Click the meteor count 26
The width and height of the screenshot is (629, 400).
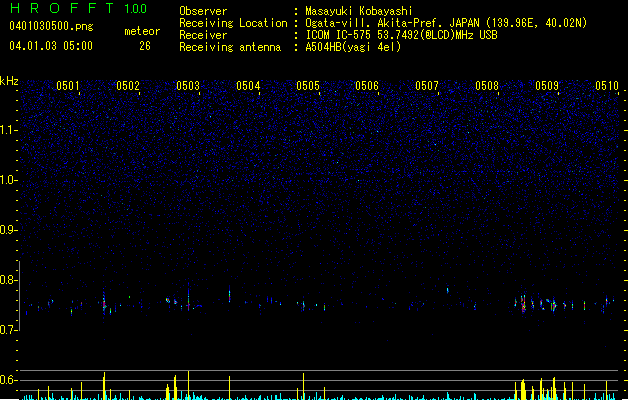(145, 46)
